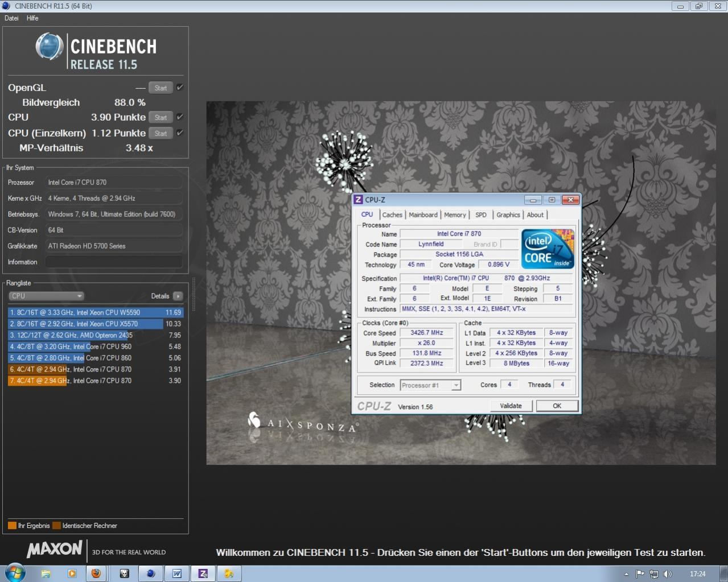Toggle the CPU (Einzelkern) test checkbox
728x582 pixels.
click(x=180, y=133)
